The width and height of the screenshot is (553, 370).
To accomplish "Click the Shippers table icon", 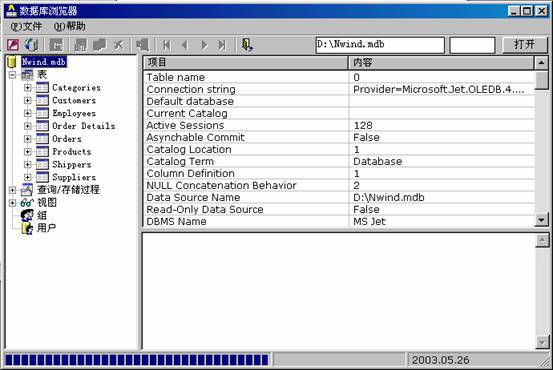I will (x=42, y=164).
